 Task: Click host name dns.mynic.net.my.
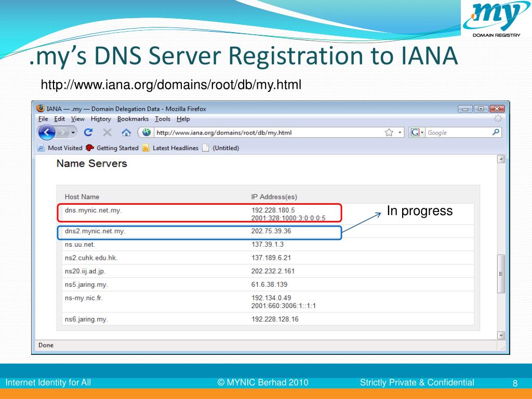click(94, 210)
